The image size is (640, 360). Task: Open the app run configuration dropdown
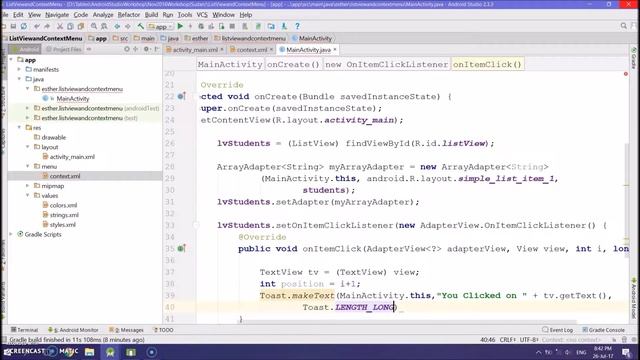pos(160,27)
